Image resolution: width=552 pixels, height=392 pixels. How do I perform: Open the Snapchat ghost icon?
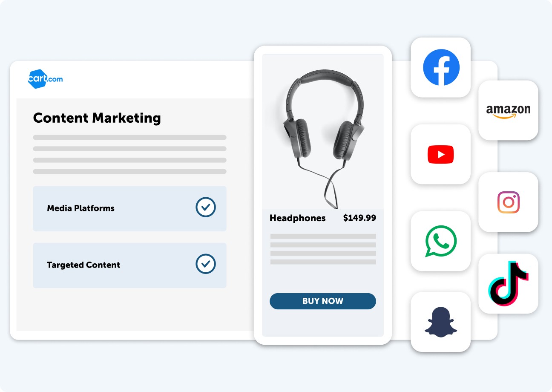click(x=440, y=322)
